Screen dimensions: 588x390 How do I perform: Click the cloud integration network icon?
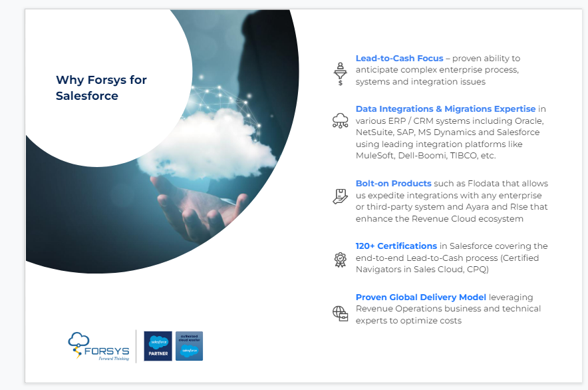340,121
